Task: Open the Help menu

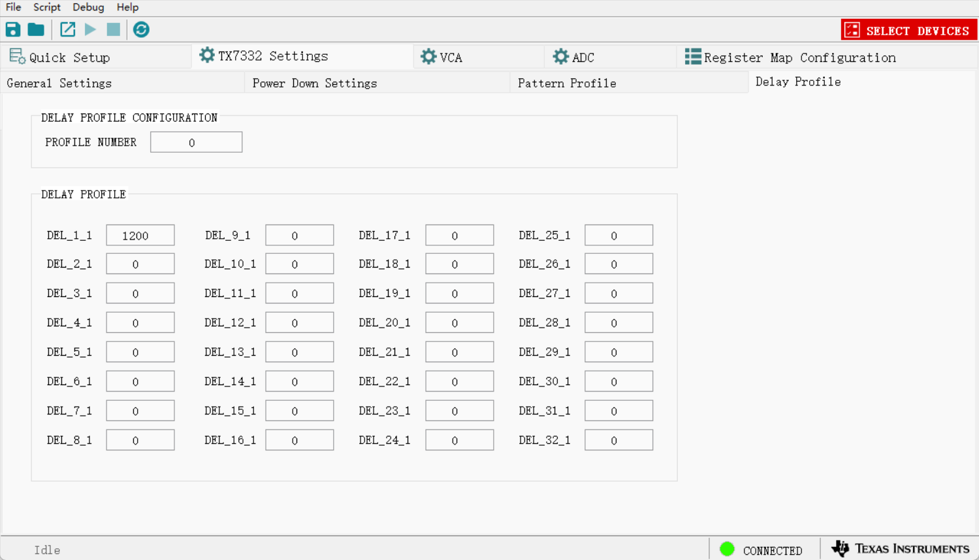Action: point(127,7)
